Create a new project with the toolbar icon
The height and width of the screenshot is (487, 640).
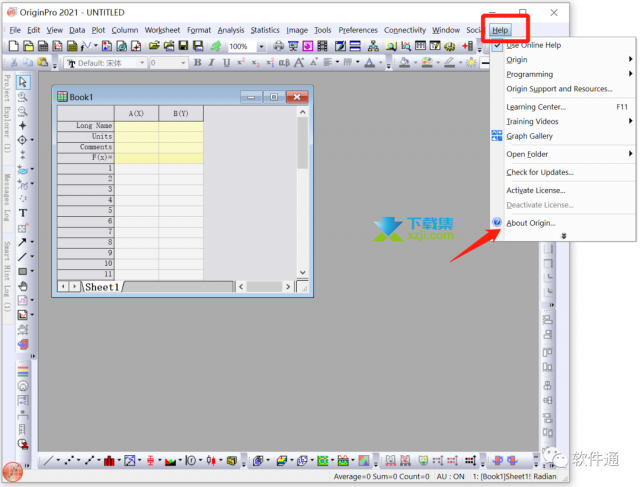point(13,46)
